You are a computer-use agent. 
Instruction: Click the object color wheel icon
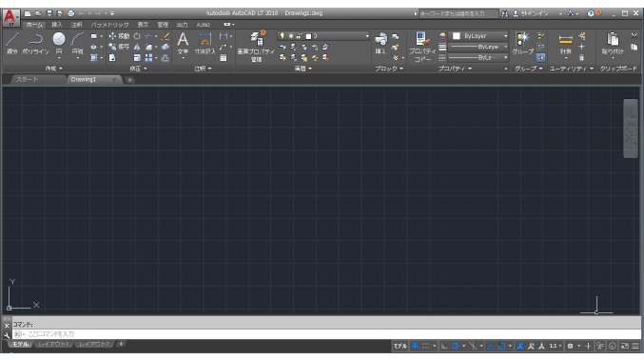coord(442,36)
